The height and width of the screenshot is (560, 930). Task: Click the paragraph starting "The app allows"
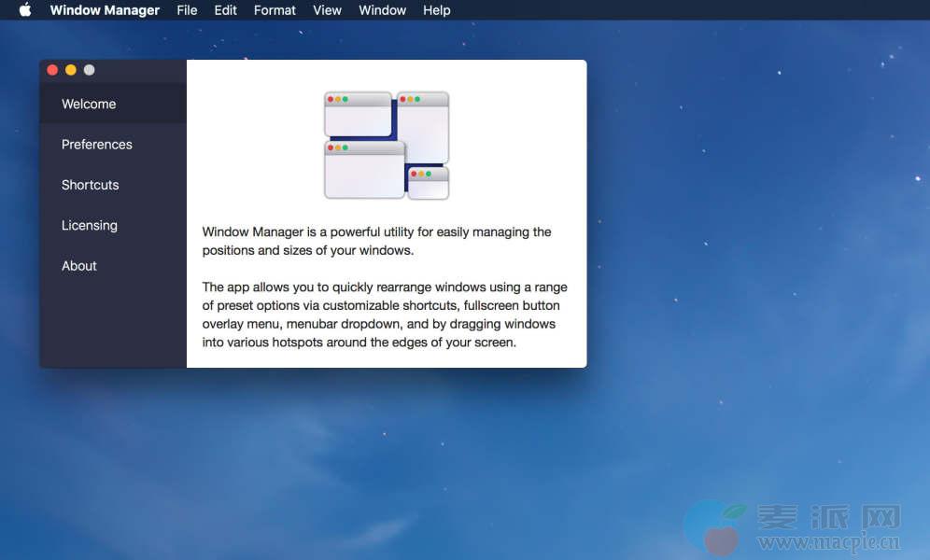coord(384,315)
